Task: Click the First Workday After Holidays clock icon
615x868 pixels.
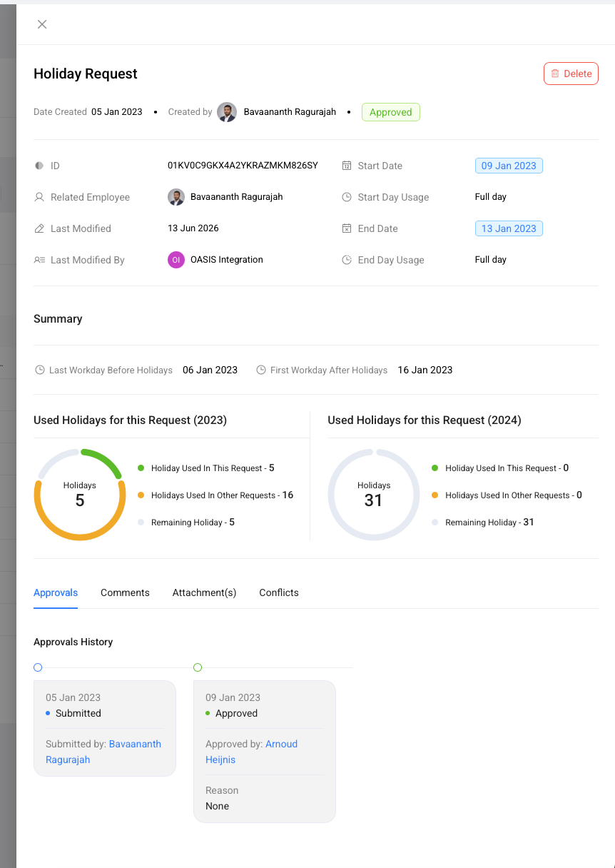Action: click(261, 370)
